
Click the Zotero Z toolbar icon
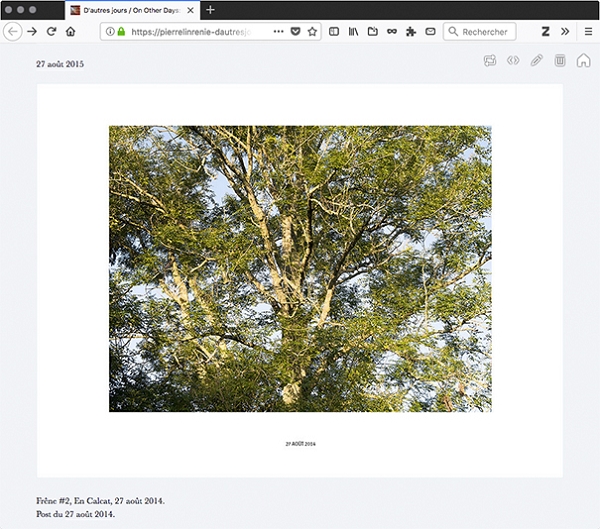pos(546,32)
